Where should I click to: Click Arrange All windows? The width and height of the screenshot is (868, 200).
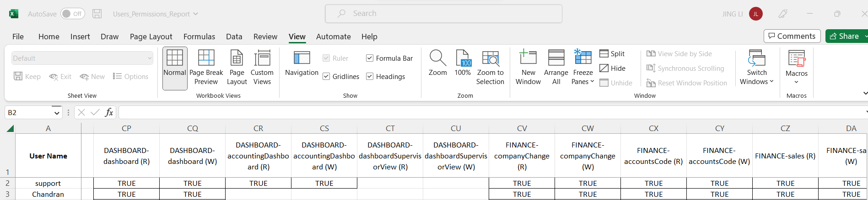point(556,68)
